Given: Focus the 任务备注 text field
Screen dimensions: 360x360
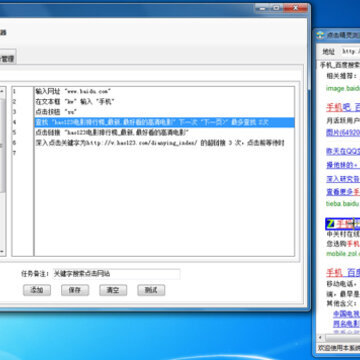Looking at the screenshot, I should point(116,274).
